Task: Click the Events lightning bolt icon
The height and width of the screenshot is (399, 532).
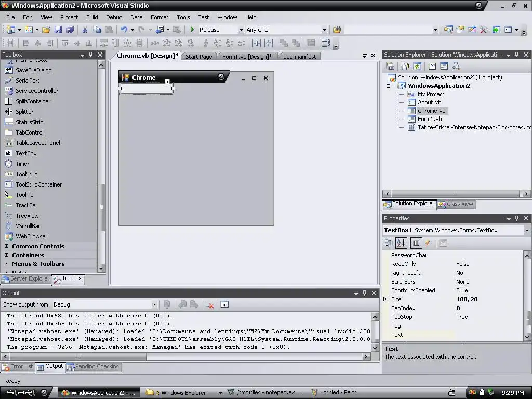Action: tap(428, 243)
